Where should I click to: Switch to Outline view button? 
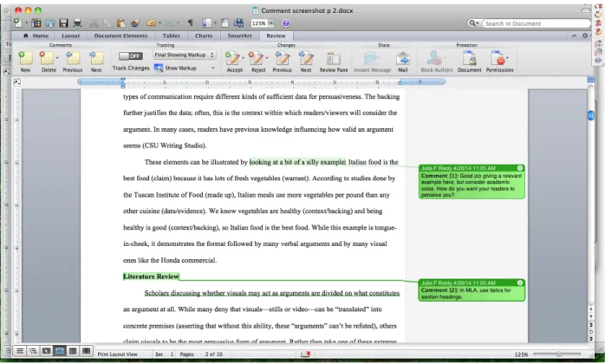(33, 351)
